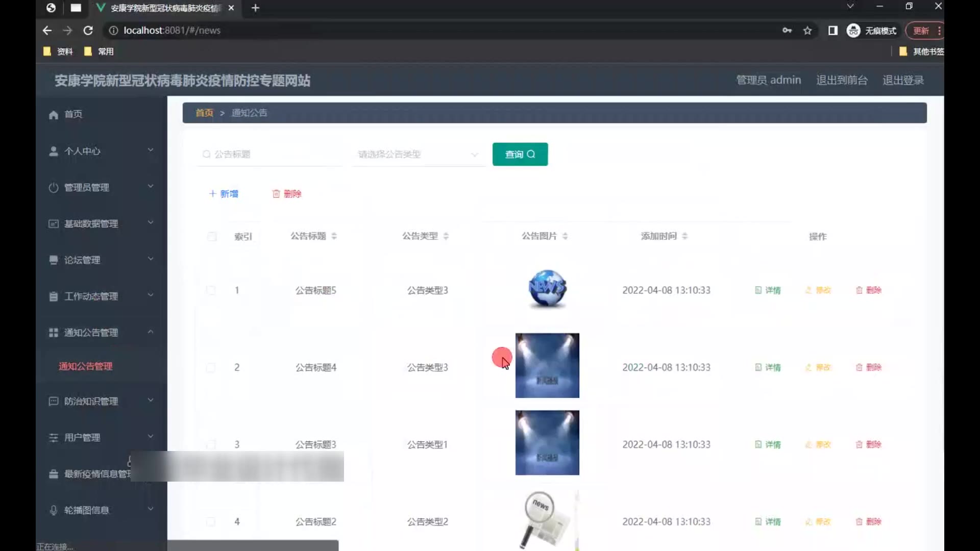Click the 公告标题 column sort arrows

pos(334,236)
